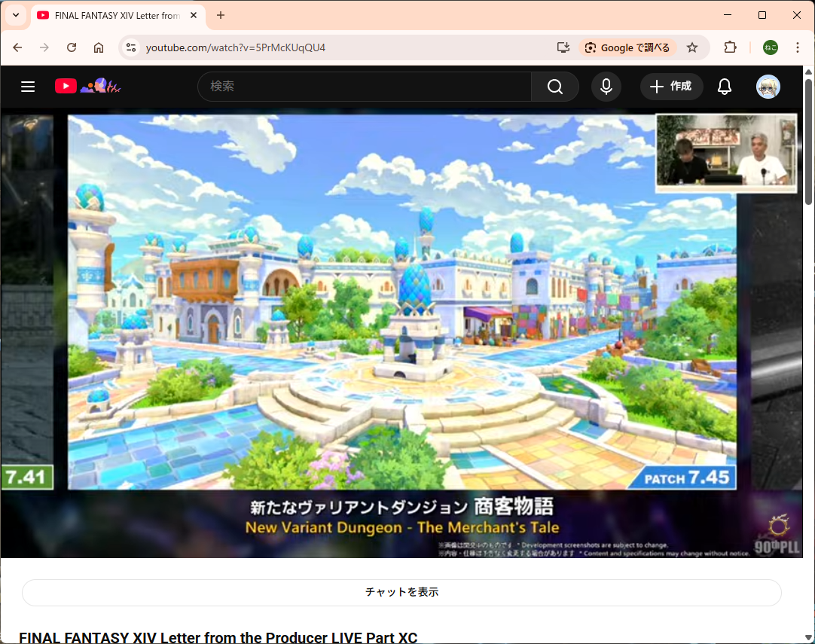
Task: Click the YouTube 検索 search field
Action: pos(365,87)
